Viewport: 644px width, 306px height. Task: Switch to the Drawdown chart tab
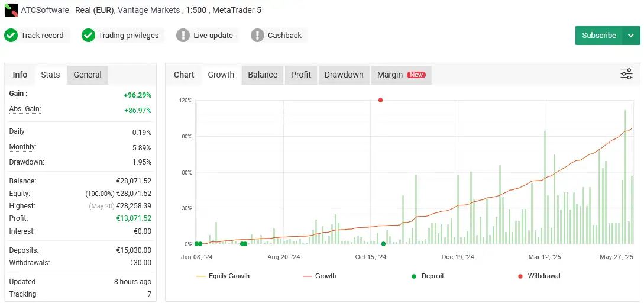(x=344, y=75)
